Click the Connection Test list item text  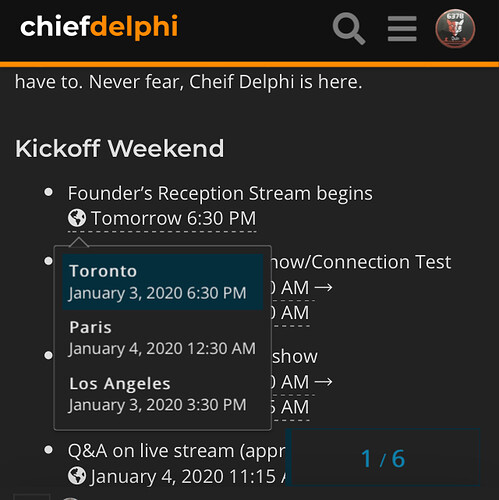362,262
